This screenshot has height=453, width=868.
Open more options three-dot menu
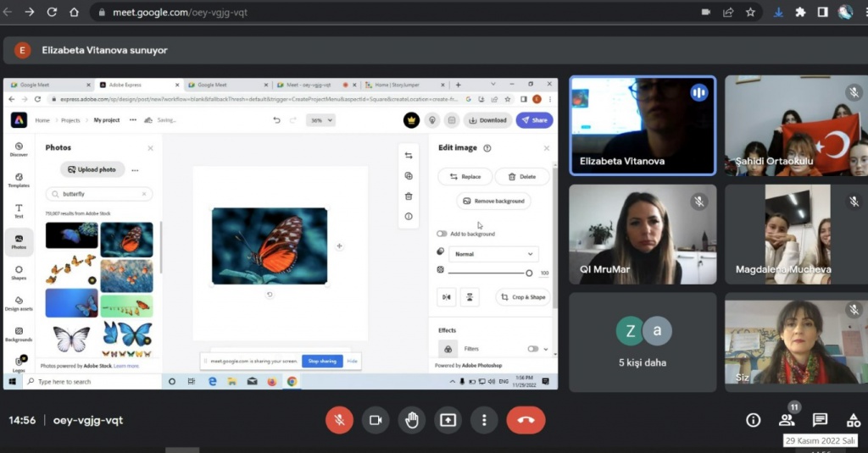484,420
